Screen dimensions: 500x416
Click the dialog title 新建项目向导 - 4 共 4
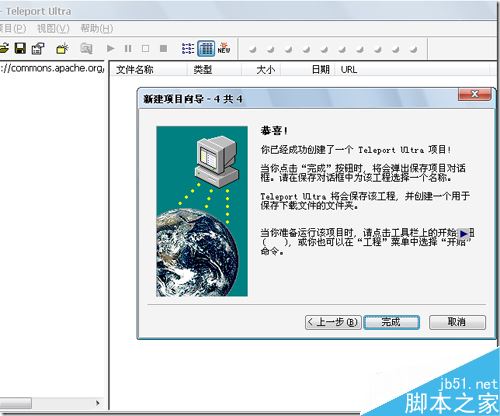[x=193, y=99]
